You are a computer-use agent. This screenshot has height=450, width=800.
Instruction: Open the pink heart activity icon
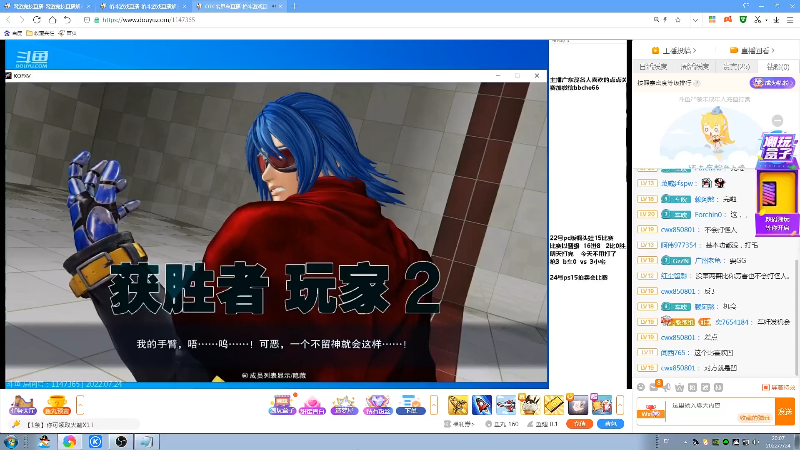[x=312, y=405]
